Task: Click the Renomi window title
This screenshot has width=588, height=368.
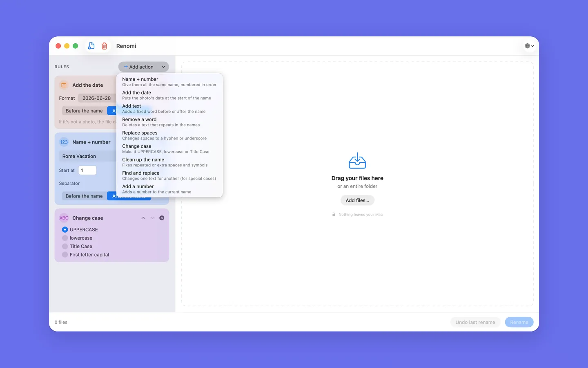Action: [126, 46]
